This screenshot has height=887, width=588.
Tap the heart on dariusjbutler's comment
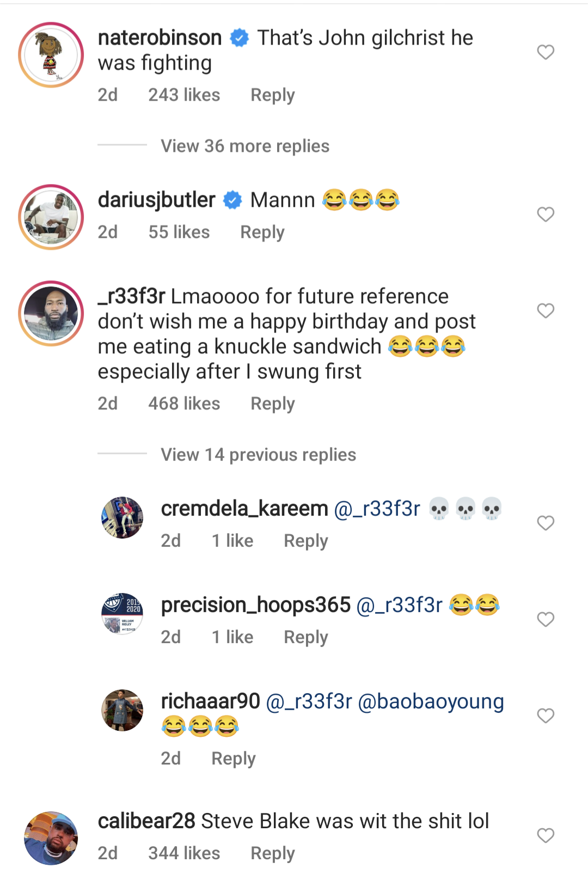[x=546, y=215]
